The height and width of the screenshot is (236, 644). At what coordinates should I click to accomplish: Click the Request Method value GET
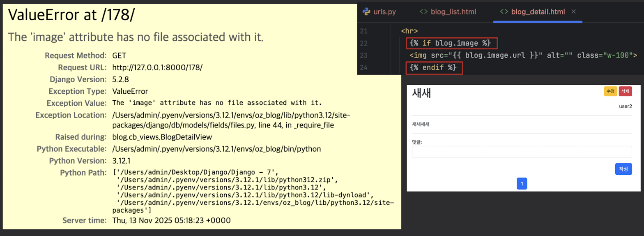[x=120, y=55]
